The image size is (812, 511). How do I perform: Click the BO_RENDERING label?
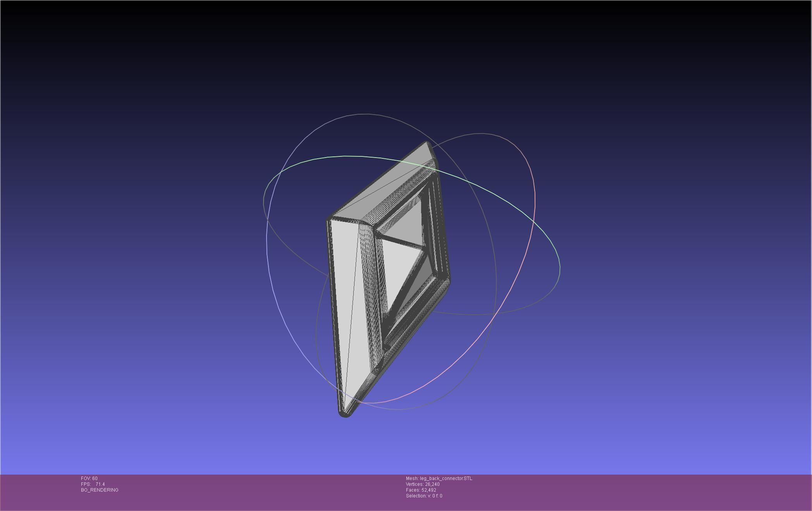click(x=100, y=490)
